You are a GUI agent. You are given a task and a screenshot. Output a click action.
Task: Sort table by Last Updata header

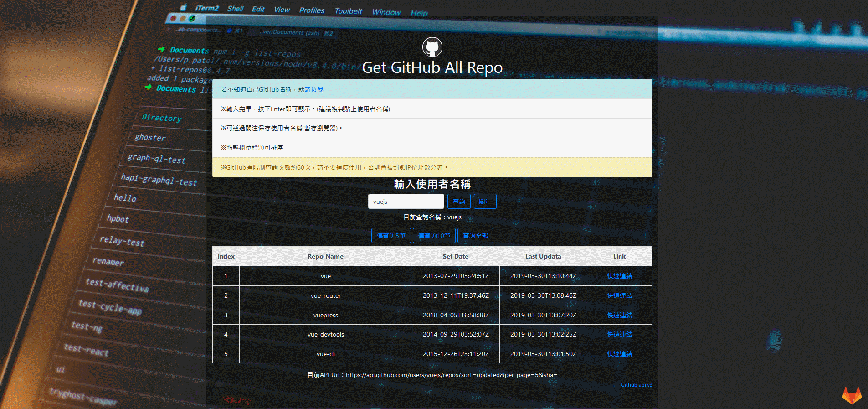(x=543, y=256)
